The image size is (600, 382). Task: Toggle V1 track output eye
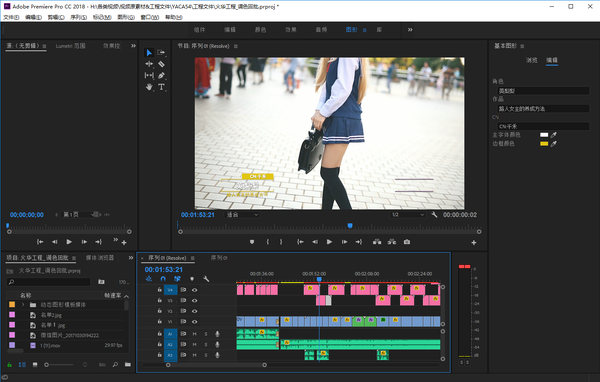194,322
